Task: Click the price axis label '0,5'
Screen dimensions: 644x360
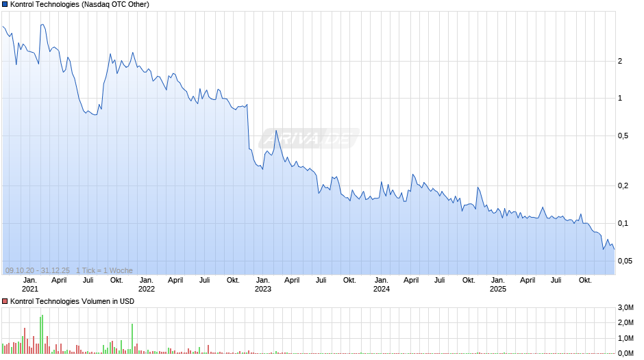Action: click(623, 136)
